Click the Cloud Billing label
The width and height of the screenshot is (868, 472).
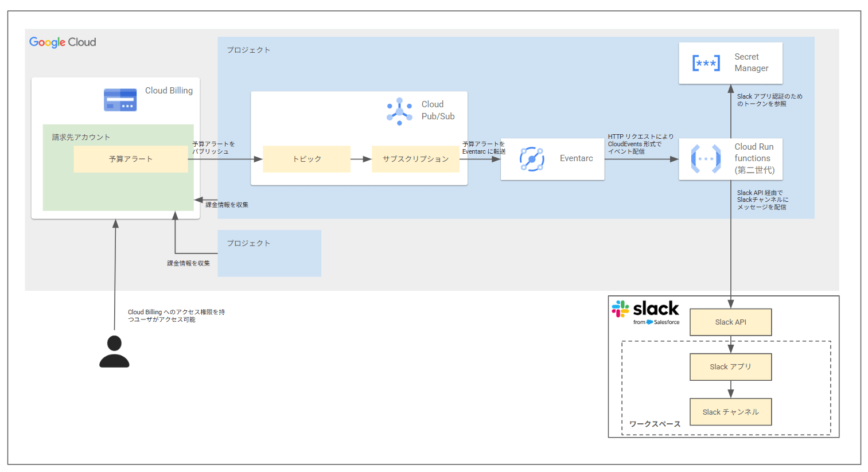tap(169, 91)
